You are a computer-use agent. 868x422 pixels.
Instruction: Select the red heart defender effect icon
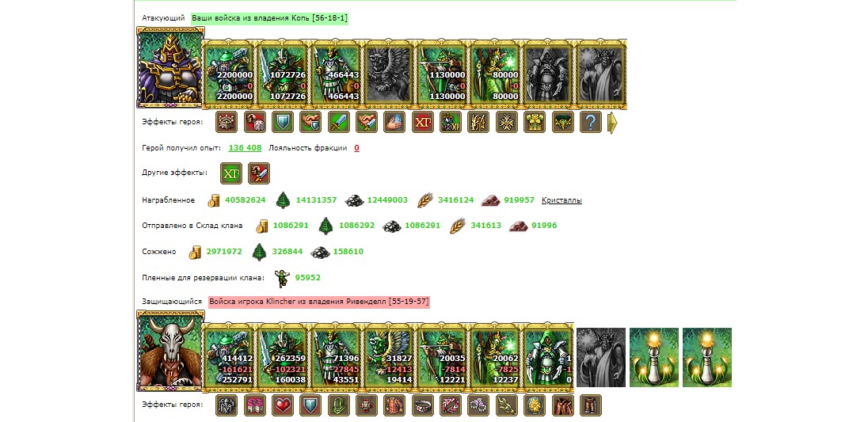coord(283,405)
